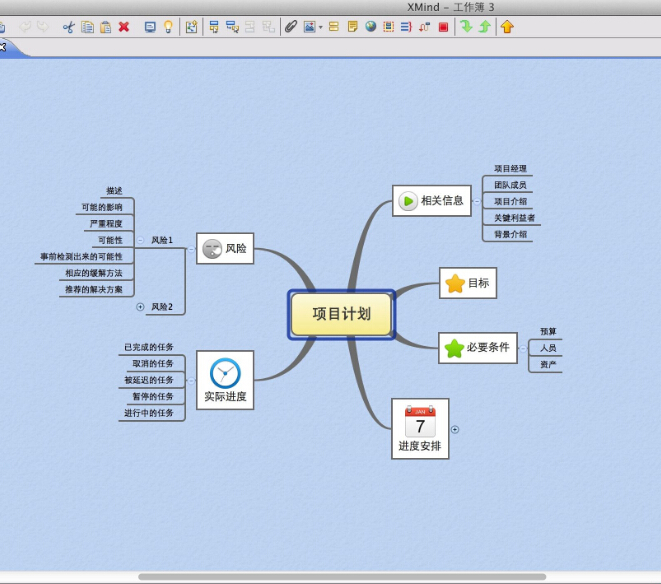Viewport: 661px width, 584px height.
Task: Collapse the 实际进度 subtopics
Action: pos(191,381)
